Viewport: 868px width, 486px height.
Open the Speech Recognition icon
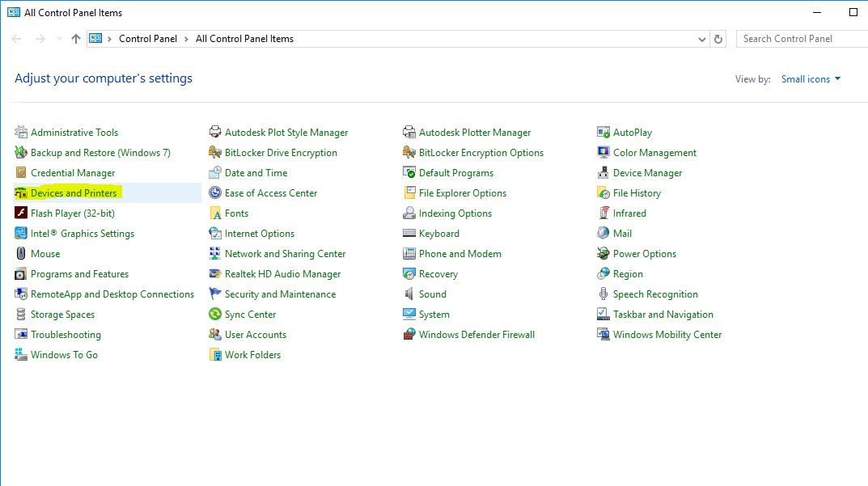point(603,294)
